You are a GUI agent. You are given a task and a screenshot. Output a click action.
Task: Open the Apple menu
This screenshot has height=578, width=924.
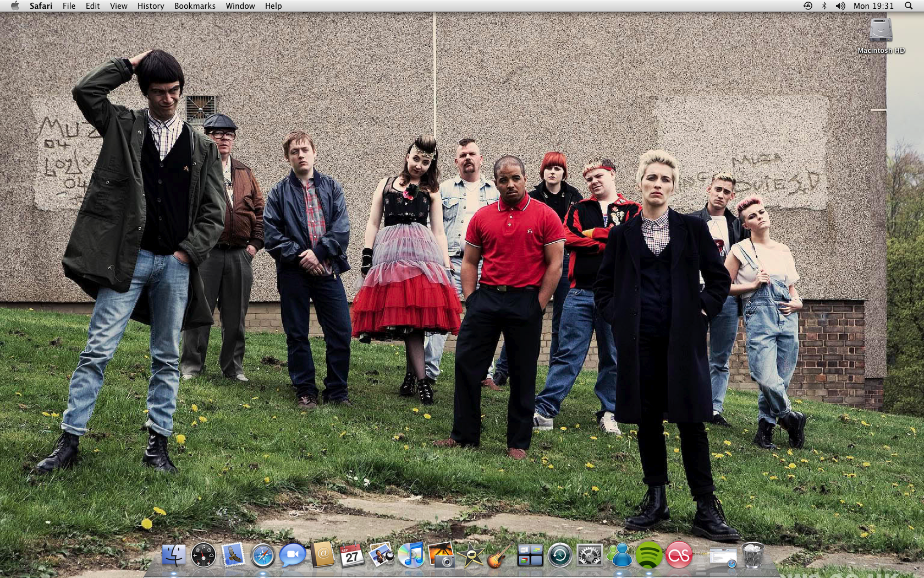coord(15,6)
